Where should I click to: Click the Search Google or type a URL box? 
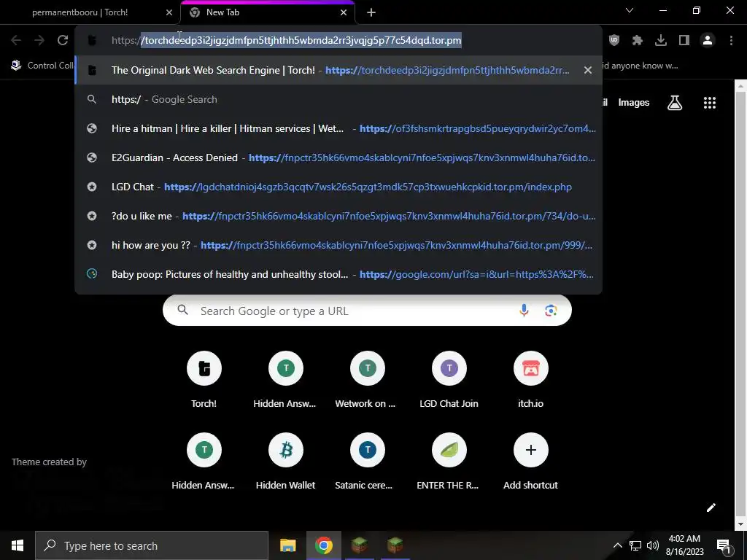(x=367, y=311)
